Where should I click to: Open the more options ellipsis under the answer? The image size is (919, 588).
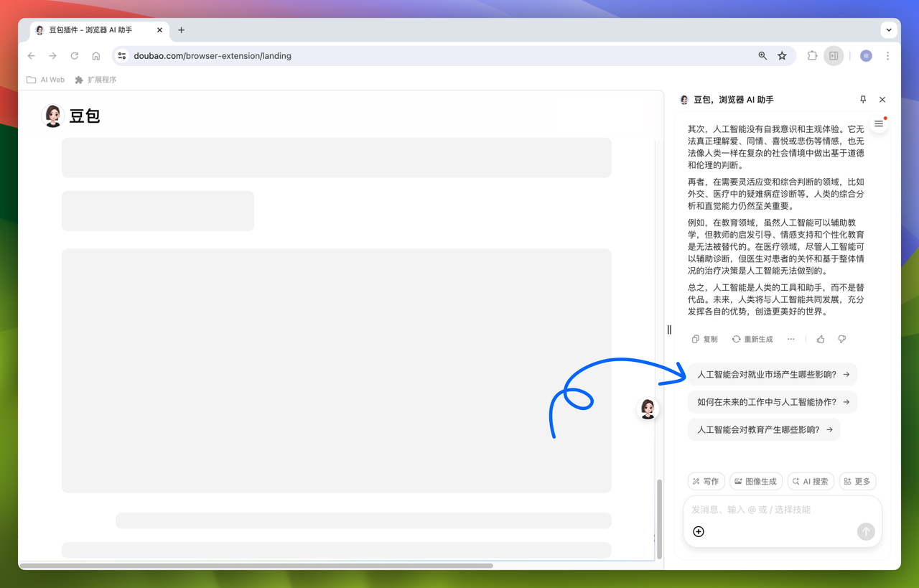coord(791,339)
